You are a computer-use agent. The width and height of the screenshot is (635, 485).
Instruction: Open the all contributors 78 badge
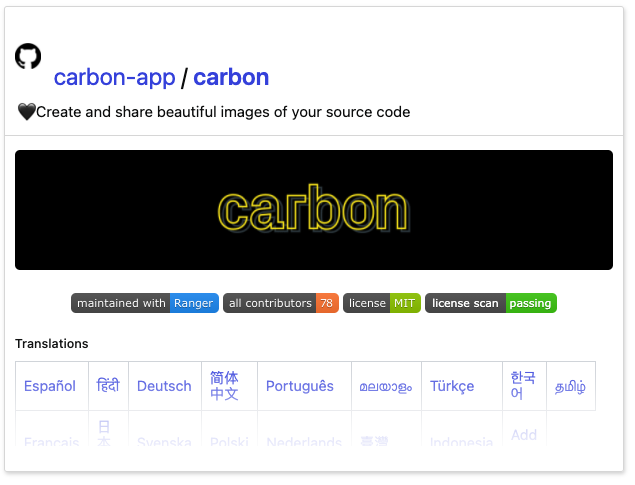pyautogui.click(x=281, y=303)
